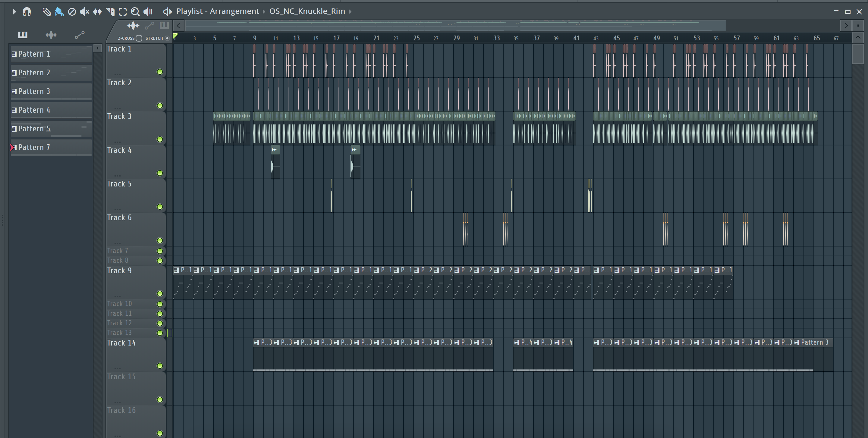Open first P..1 clip menu on Track 9
The image size is (868, 438).
(x=176, y=270)
